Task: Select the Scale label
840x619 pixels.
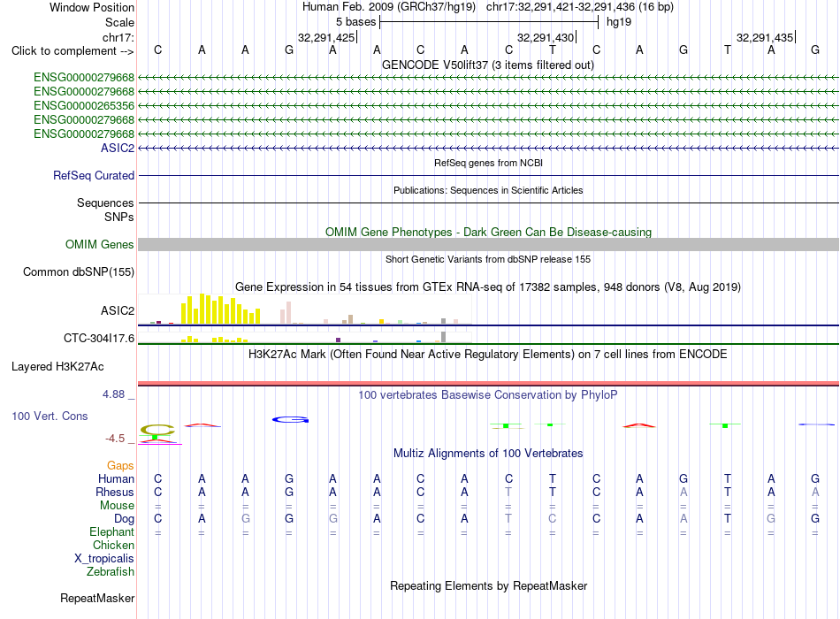Action: point(119,22)
